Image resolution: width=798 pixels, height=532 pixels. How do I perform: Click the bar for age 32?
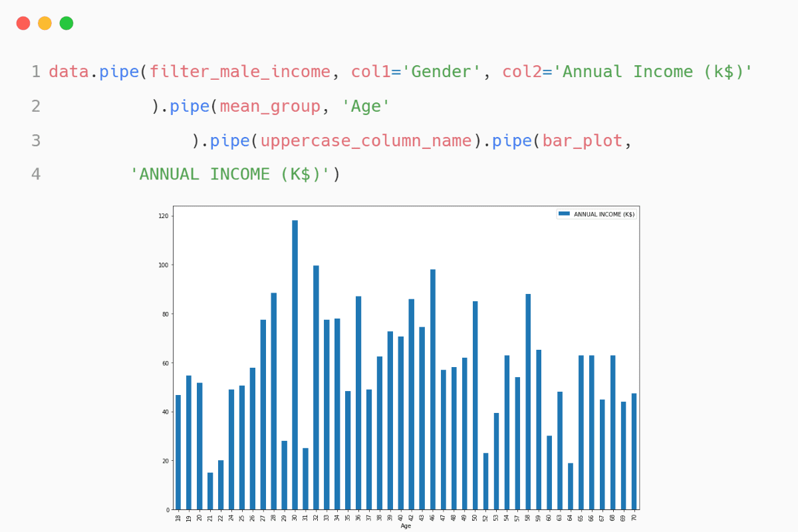click(316, 388)
